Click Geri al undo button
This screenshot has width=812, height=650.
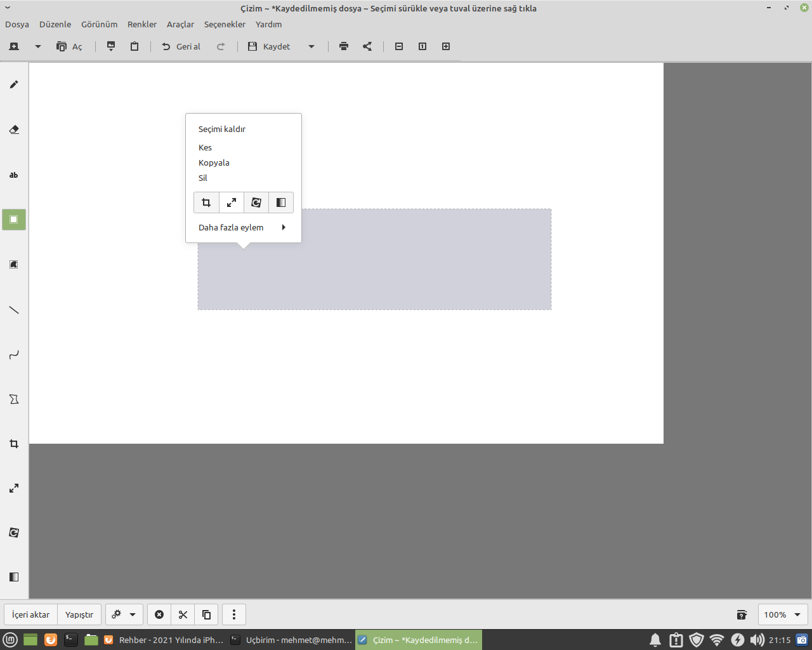[x=181, y=46]
